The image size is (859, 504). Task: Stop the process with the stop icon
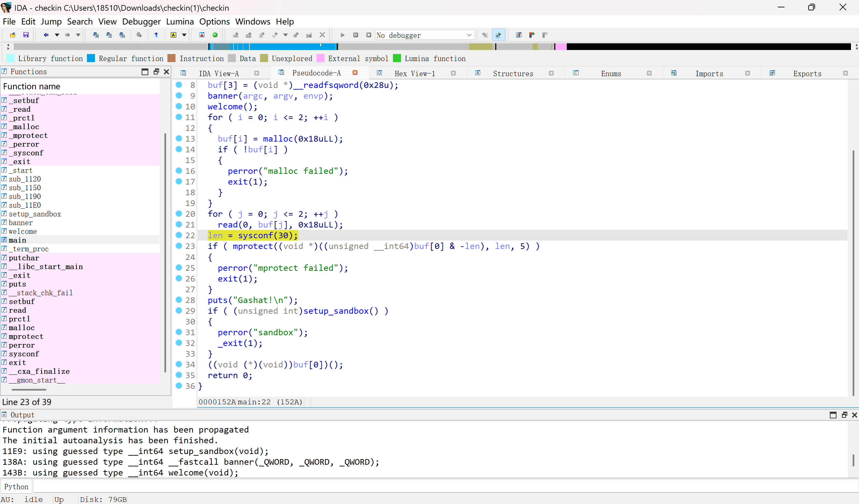click(368, 35)
